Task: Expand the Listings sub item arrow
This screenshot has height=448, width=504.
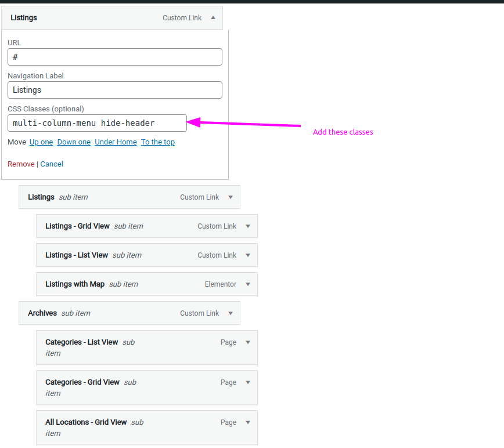Action: point(231,197)
